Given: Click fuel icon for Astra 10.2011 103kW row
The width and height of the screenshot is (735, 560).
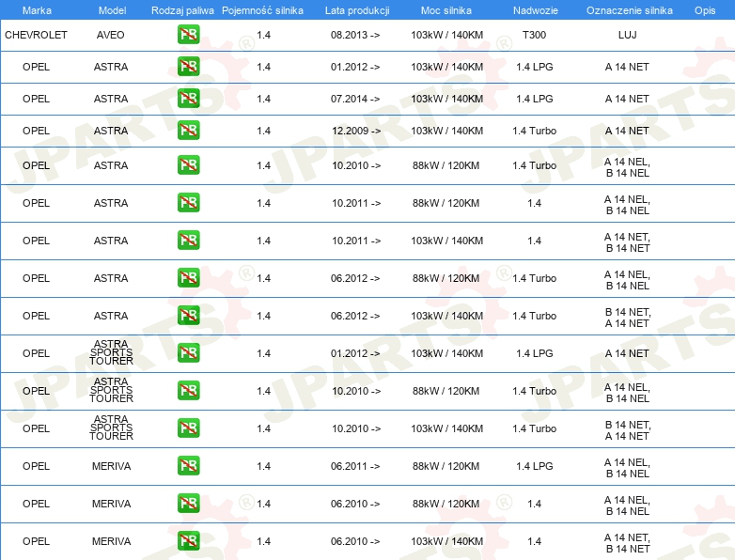Looking at the screenshot, I should [x=188, y=241].
